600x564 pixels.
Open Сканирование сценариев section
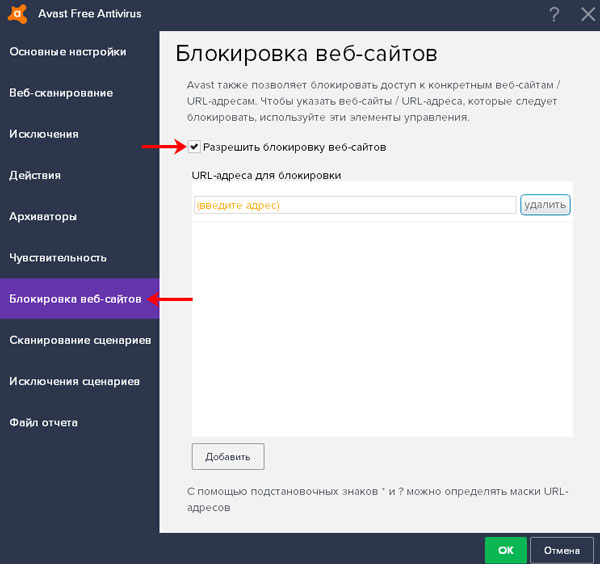[x=80, y=340]
